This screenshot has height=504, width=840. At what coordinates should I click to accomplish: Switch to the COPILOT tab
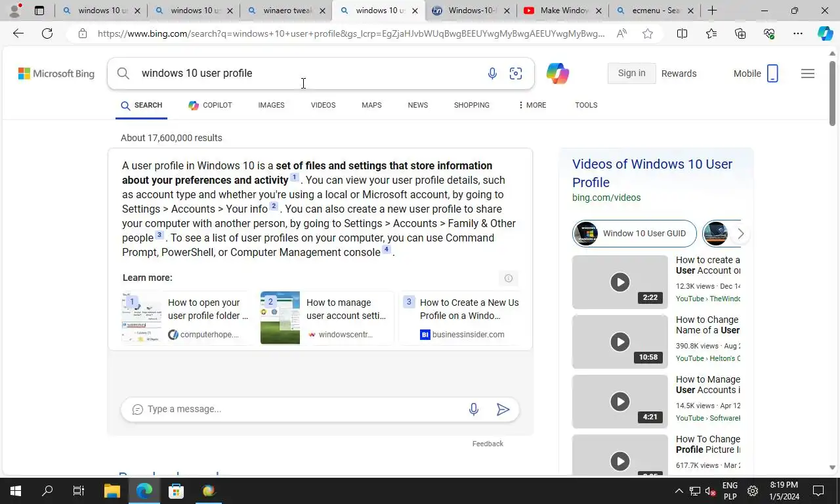[x=210, y=105]
